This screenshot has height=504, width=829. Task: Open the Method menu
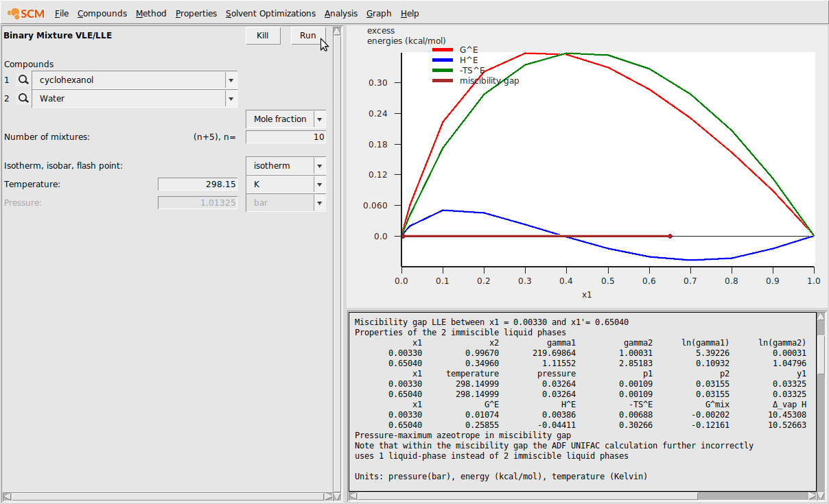pos(151,13)
